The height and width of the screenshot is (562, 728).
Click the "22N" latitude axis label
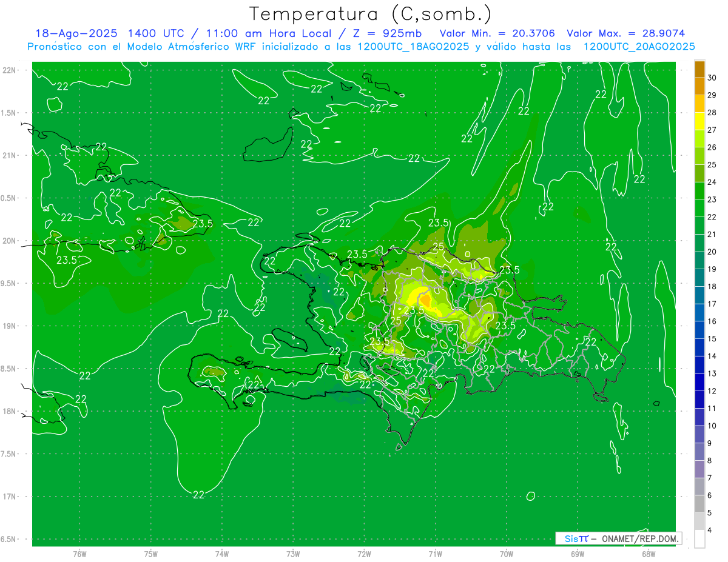pyautogui.click(x=10, y=70)
